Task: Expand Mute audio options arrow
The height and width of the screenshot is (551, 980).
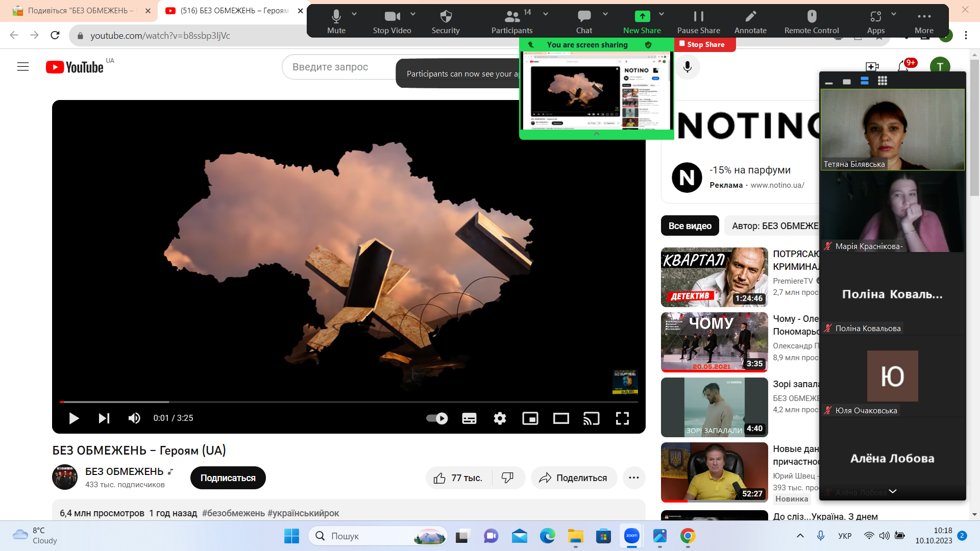Action: [354, 14]
